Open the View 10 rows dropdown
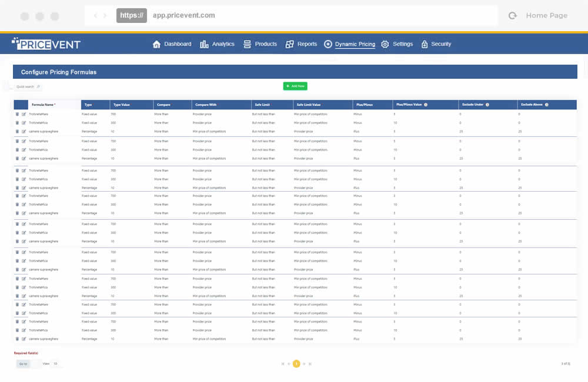The image size is (588, 382). 55,364
